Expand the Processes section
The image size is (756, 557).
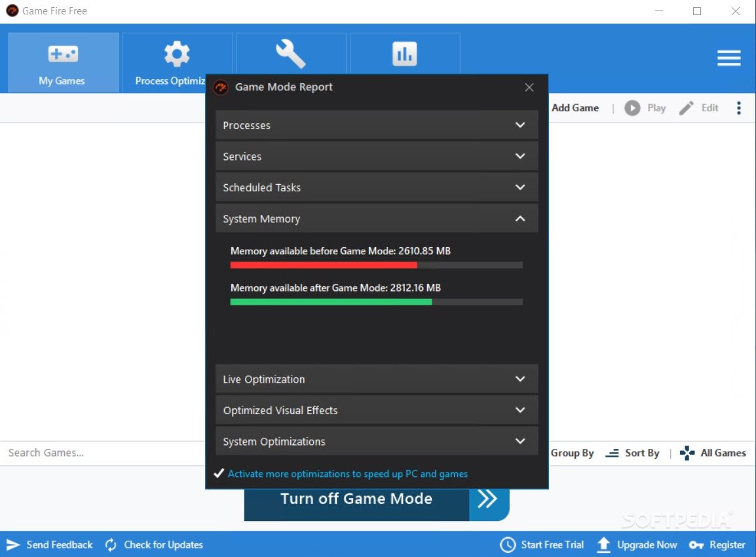(x=377, y=125)
